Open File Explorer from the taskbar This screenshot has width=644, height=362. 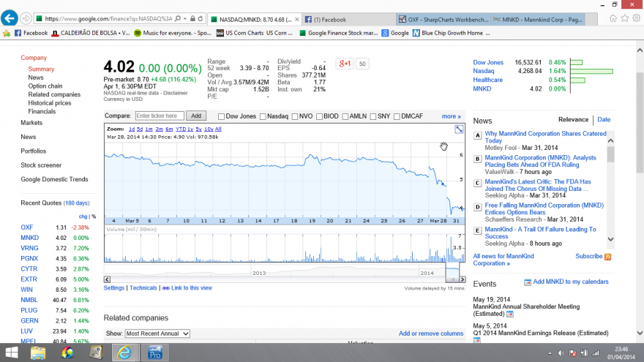[x=38, y=352]
